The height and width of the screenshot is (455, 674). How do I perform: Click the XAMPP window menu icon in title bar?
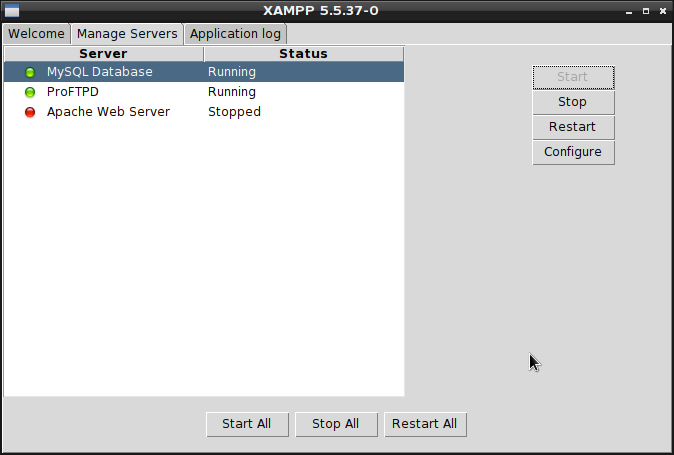pyautogui.click(x=12, y=11)
